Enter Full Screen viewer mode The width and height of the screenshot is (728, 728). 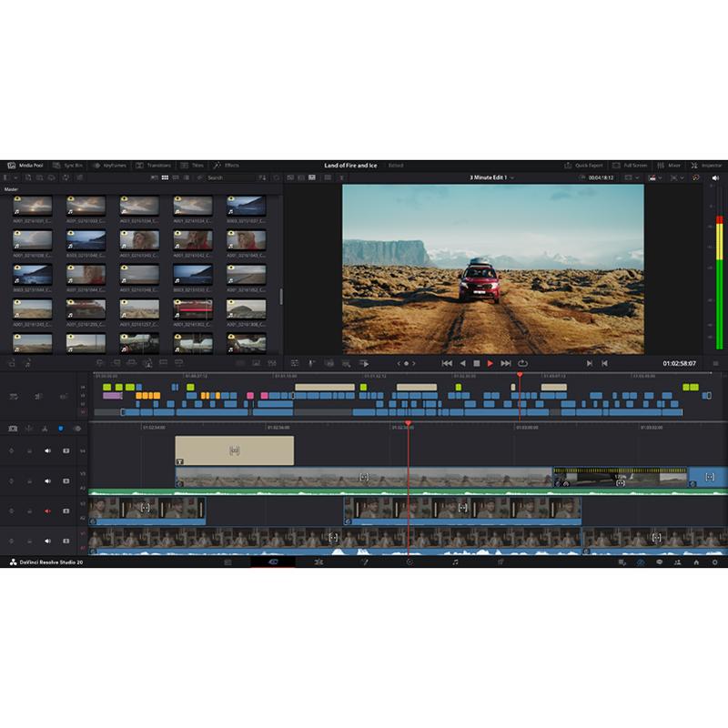pyautogui.click(x=632, y=166)
